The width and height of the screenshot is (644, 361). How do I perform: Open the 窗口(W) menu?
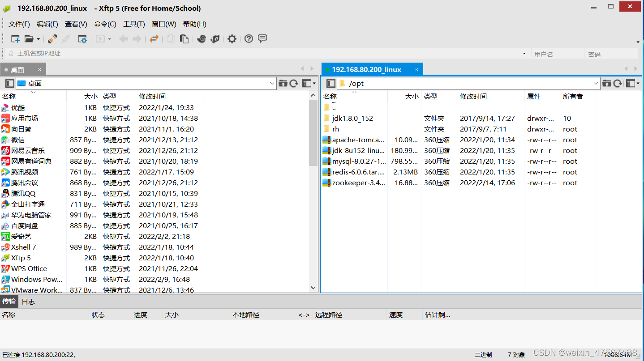point(164,24)
